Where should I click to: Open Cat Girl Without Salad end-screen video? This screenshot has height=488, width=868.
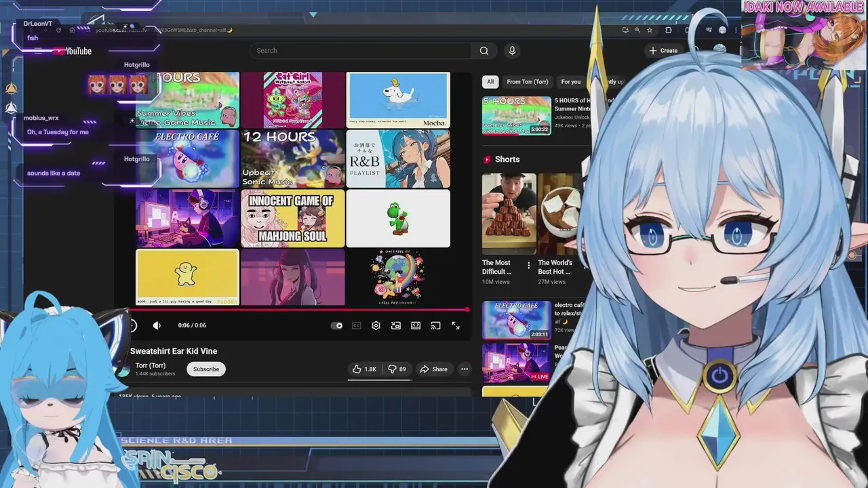coord(293,100)
